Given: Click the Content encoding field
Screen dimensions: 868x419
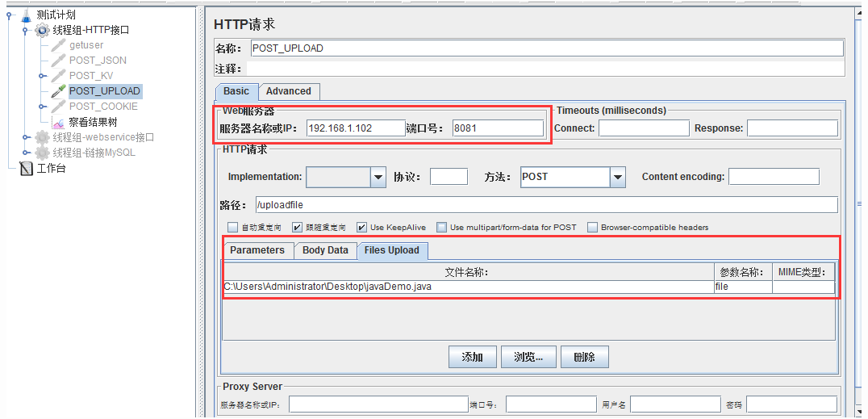Looking at the screenshot, I should [774, 177].
